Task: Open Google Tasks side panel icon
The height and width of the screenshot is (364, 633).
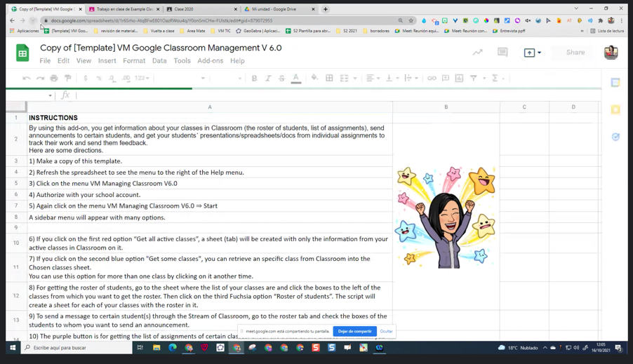Action: 615,137
